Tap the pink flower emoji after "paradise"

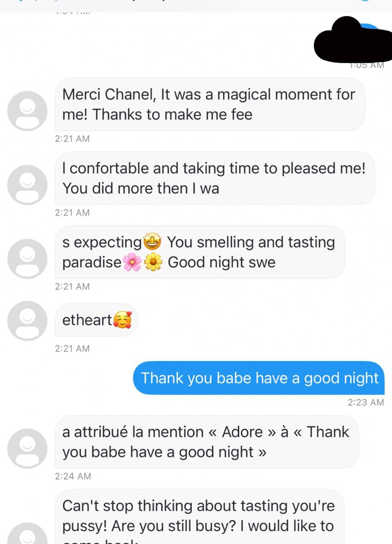point(132,262)
